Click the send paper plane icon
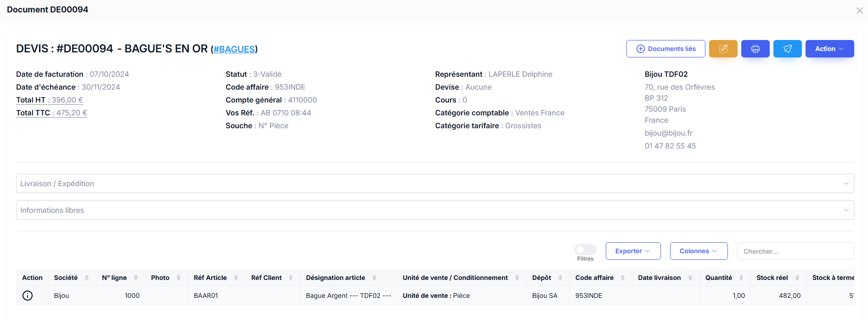Viewport: 868px width, 319px height. (787, 49)
